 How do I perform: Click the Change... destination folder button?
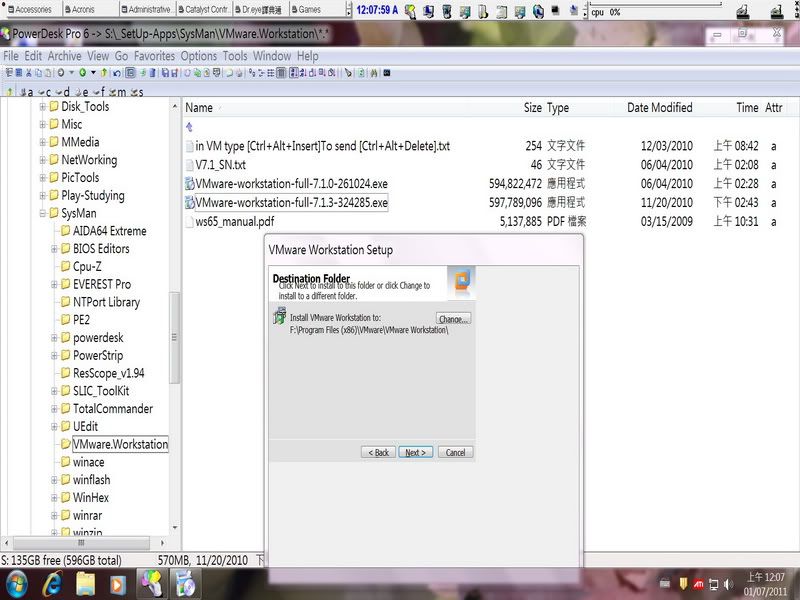tap(452, 319)
